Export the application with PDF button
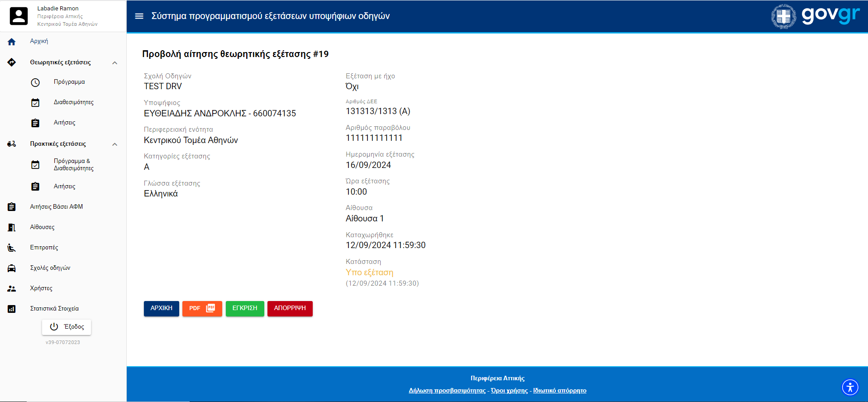Image resolution: width=868 pixels, height=402 pixels. click(202, 308)
